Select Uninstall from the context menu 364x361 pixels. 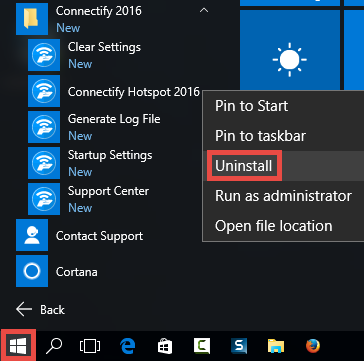pyautogui.click(x=244, y=166)
